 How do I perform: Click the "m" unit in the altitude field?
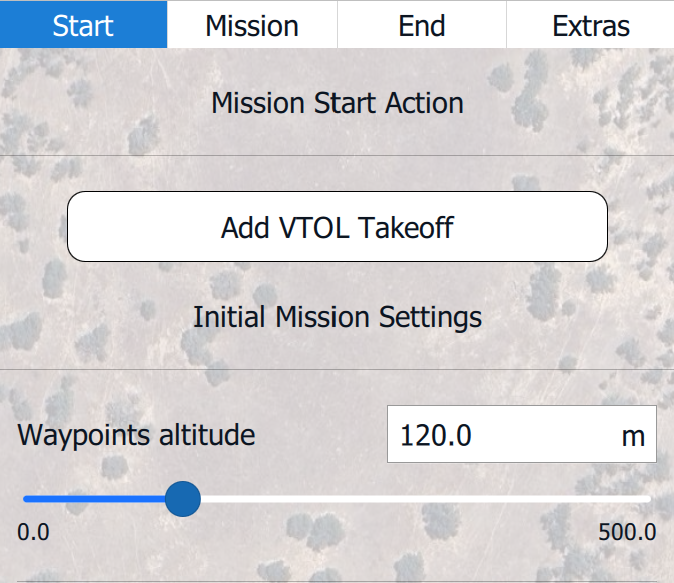633,436
